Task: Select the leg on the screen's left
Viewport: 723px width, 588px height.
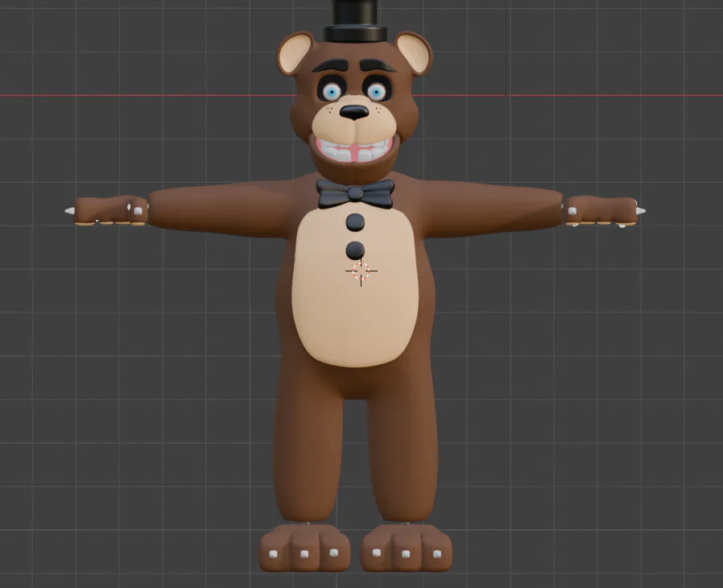Action: point(308,452)
